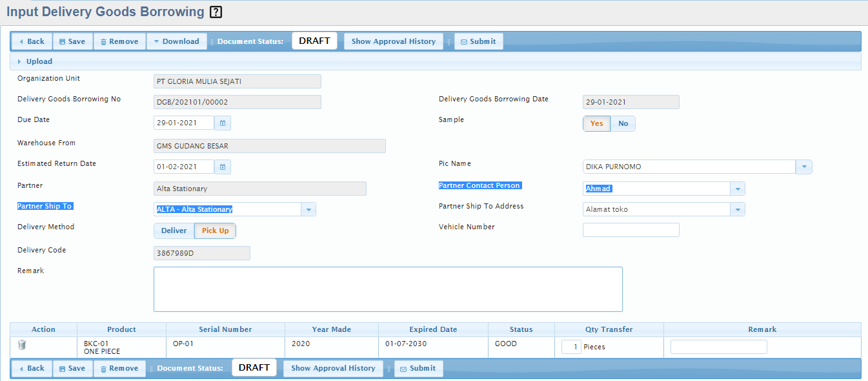
Task: Open the Partner Ship To dropdown arrow
Action: coord(308,209)
